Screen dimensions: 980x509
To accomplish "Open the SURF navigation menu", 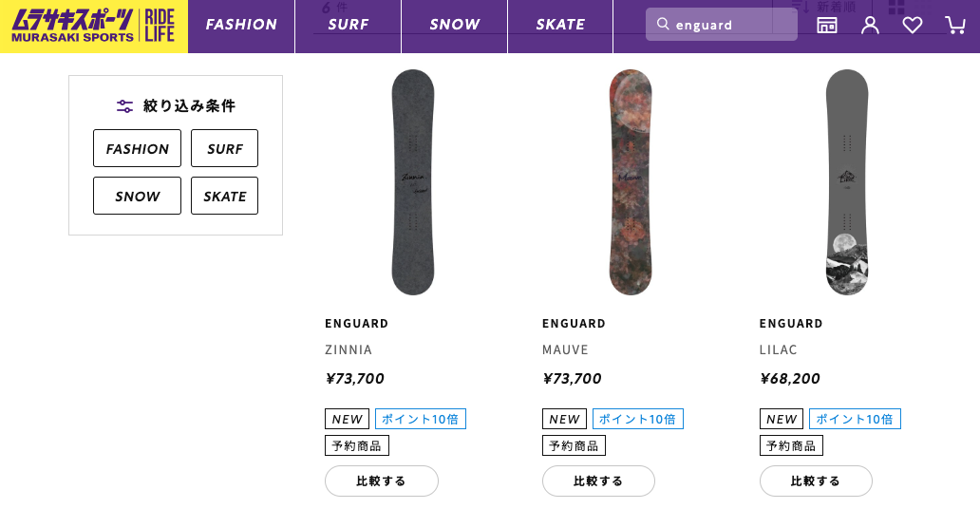I will 348,26.
